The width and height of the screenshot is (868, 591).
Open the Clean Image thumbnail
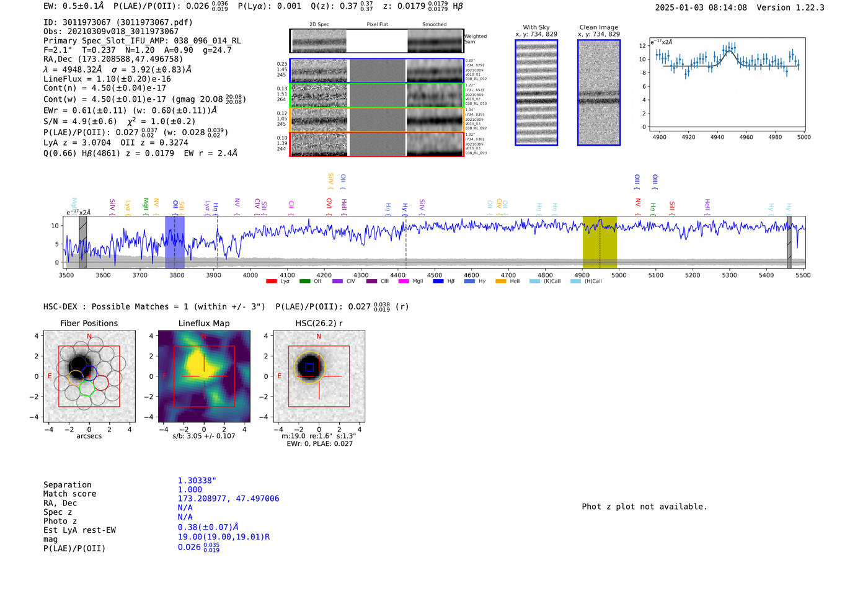click(x=598, y=92)
